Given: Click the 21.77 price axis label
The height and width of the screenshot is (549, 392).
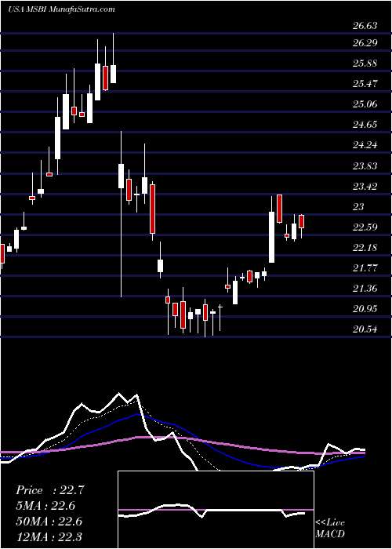Looking at the screenshot, I should coord(365,268).
